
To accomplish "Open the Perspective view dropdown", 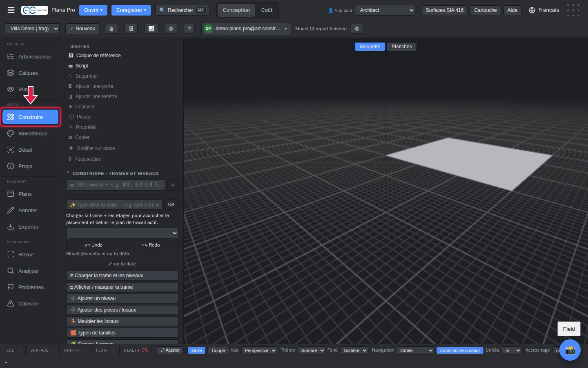I will tap(259, 350).
